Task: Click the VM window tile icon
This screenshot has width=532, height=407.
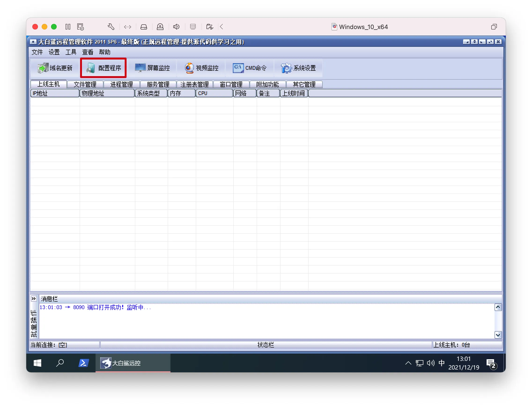Action: pos(494,27)
